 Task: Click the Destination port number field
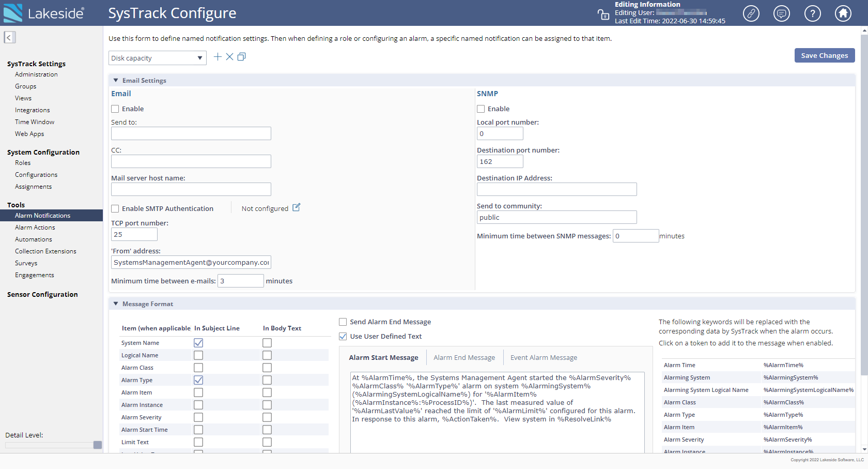(500, 161)
